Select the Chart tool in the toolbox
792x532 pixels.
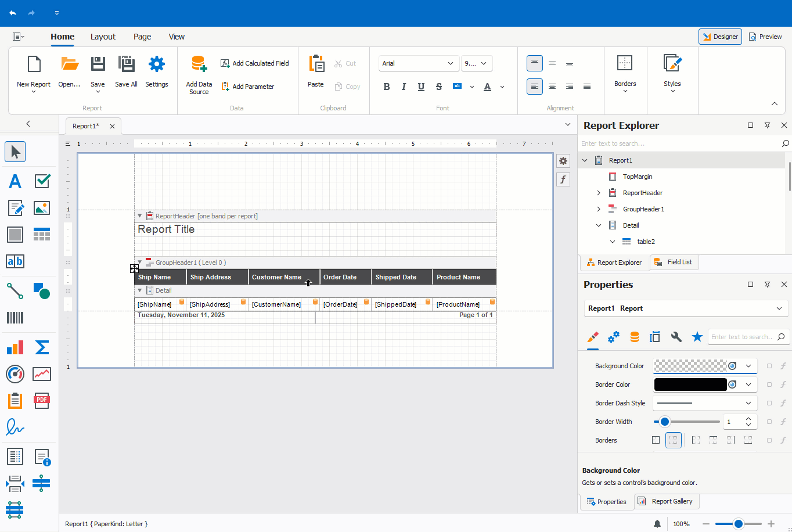tap(15, 347)
